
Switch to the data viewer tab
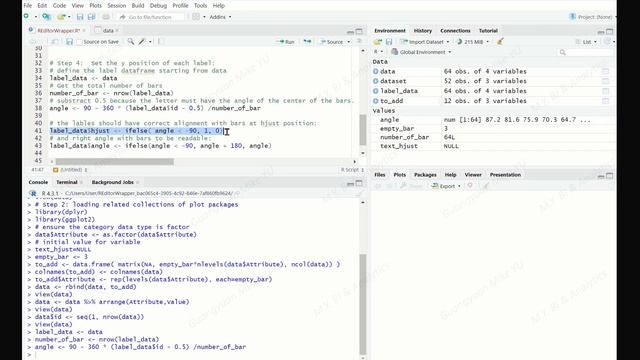108,31
